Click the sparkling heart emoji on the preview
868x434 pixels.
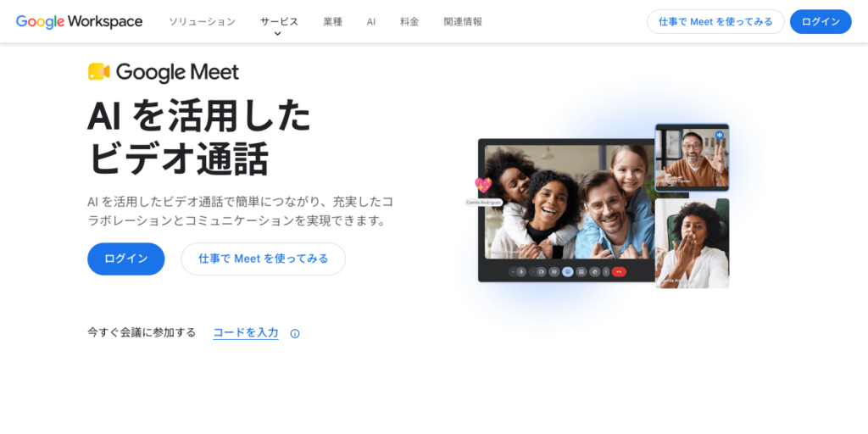click(x=483, y=185)
